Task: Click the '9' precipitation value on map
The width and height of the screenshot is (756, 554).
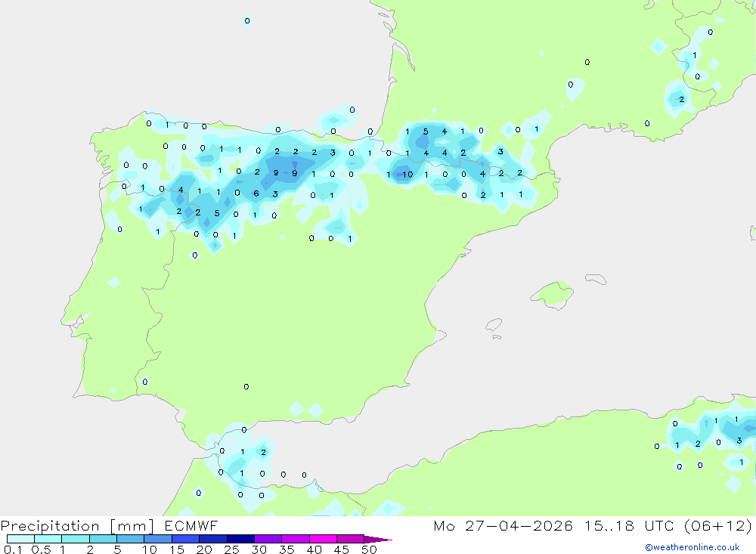Action: 295,173
